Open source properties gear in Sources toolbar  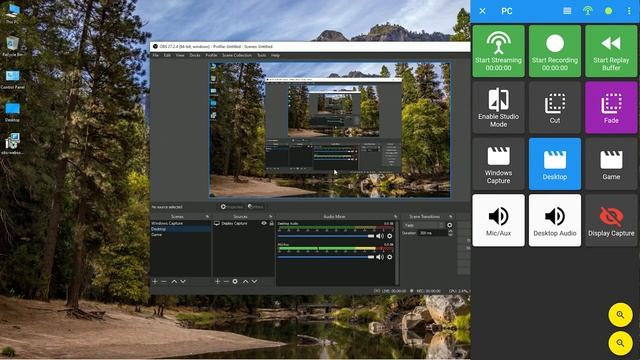point(235,281)
